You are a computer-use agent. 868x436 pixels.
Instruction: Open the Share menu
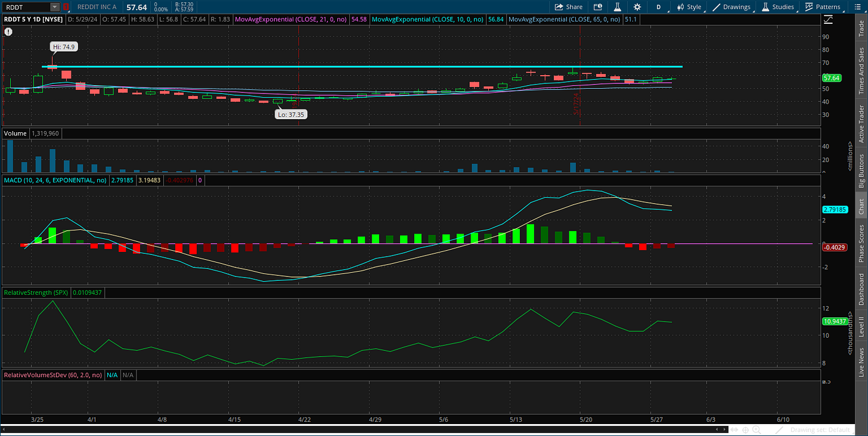(568, 7)
